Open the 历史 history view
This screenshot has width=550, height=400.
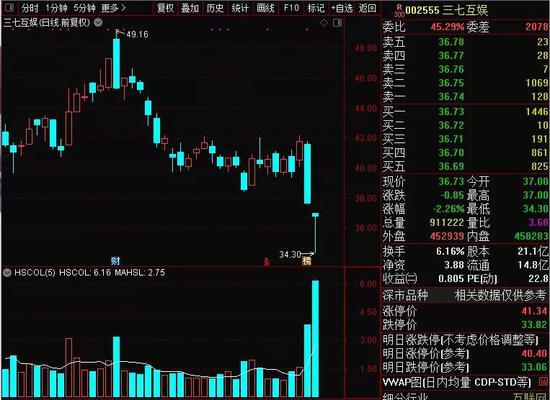[x=215, y=8]
